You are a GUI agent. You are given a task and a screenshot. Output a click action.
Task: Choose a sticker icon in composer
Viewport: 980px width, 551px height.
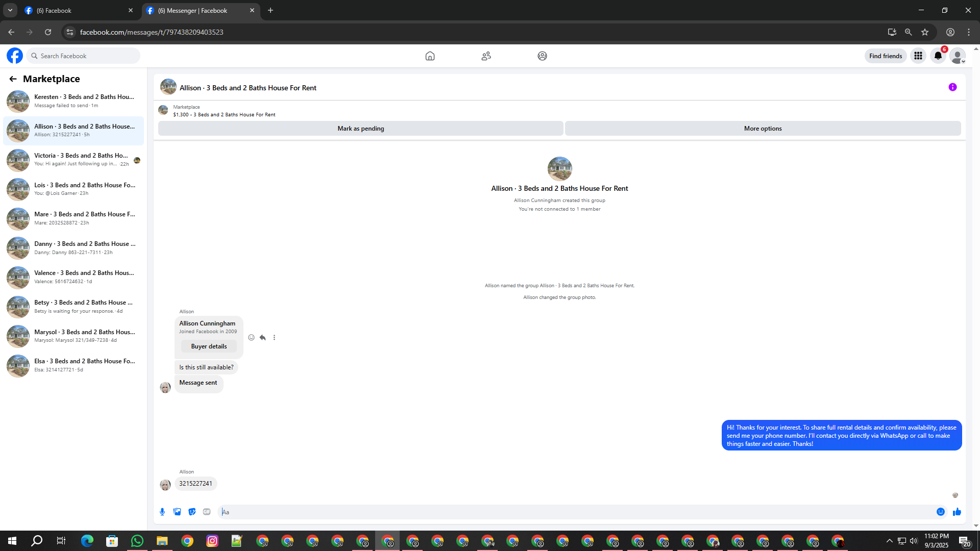tap(192, 512)
